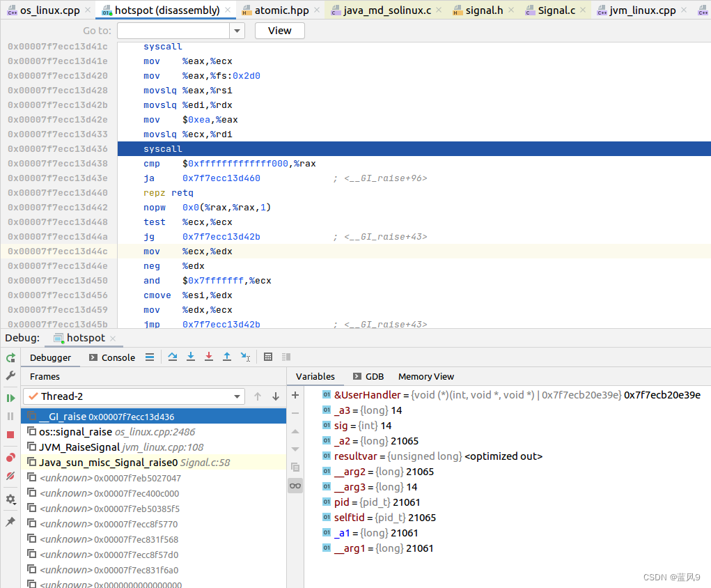
Task: Click the Step Into arrow icon
Action: pos(190,357)
